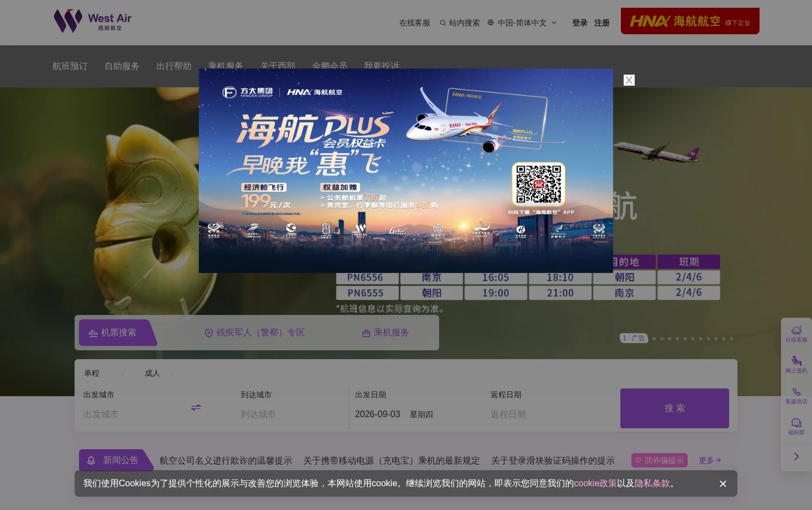Open 在线客服 link in top header
The image size is (812, 510).
click(414, 23)
